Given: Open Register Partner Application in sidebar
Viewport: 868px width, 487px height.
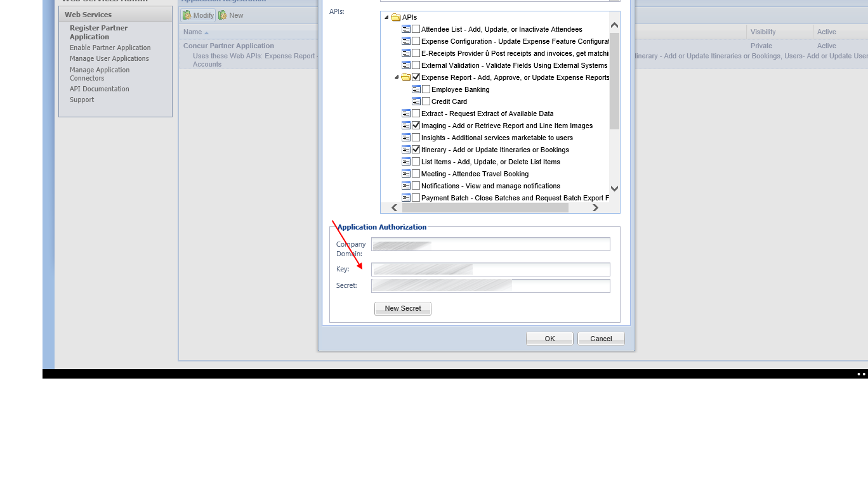Looking at the screenshot, I should (98, 32).
